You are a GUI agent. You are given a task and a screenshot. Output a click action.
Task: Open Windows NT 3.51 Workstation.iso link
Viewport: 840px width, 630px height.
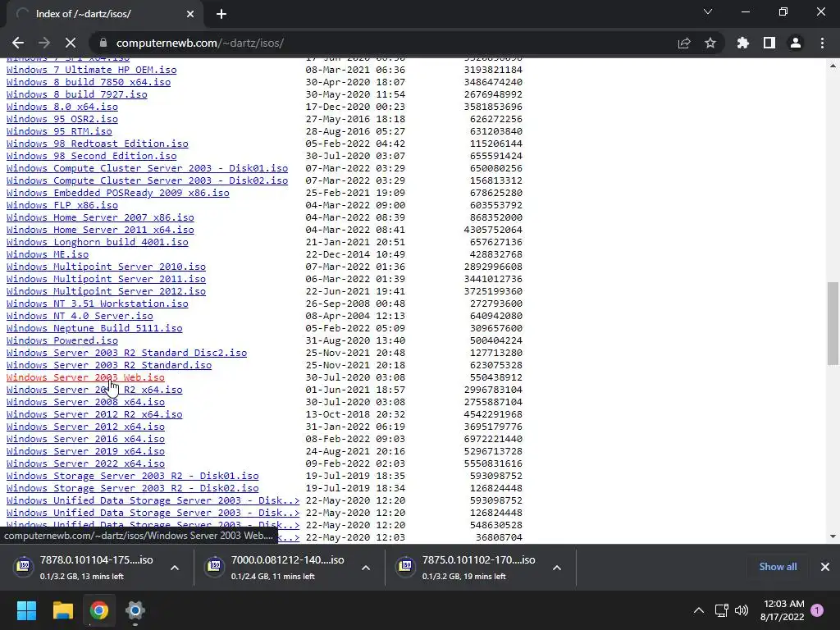coord(98,304)
